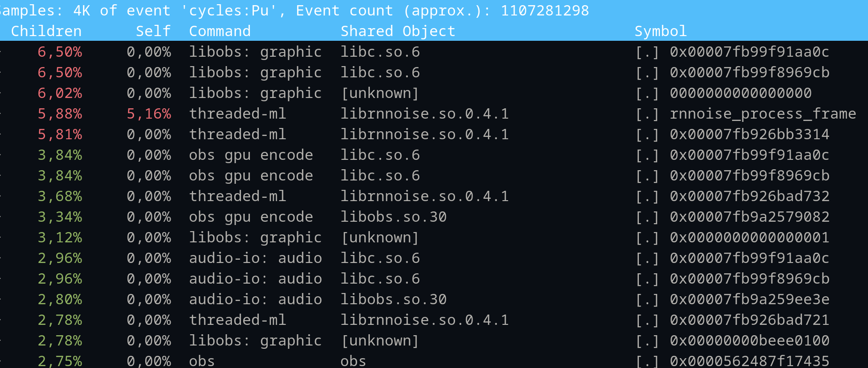Screen dimensions: 868x368
Task: Select symbol 0x00007fb926bb3314
Action: pyautogui.click(x=750, y=134)
